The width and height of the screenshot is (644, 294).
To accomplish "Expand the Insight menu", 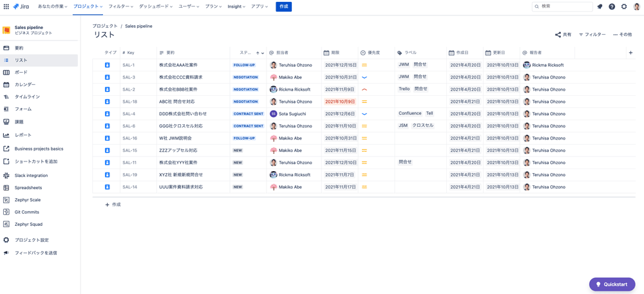I will (x=236, y=6).
